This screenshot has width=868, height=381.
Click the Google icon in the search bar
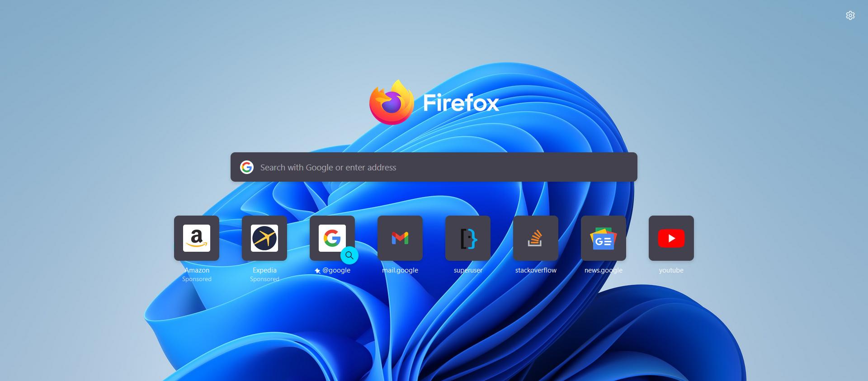click(247, 167)
